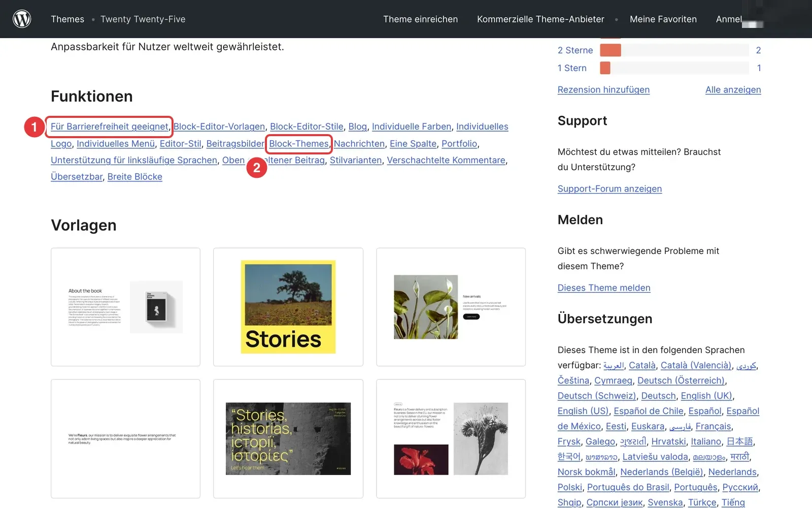Open the yellow Stories template thumbnail

[x=288, y=307]
